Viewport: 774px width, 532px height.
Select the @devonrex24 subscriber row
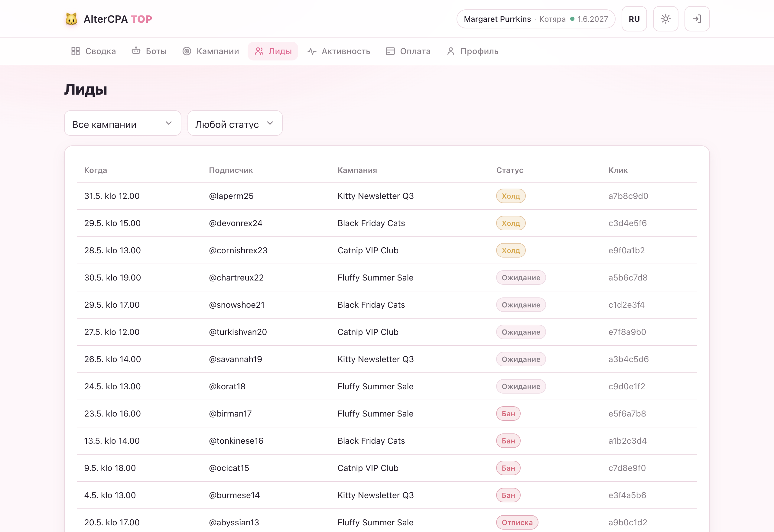click(x=387, y=223)
